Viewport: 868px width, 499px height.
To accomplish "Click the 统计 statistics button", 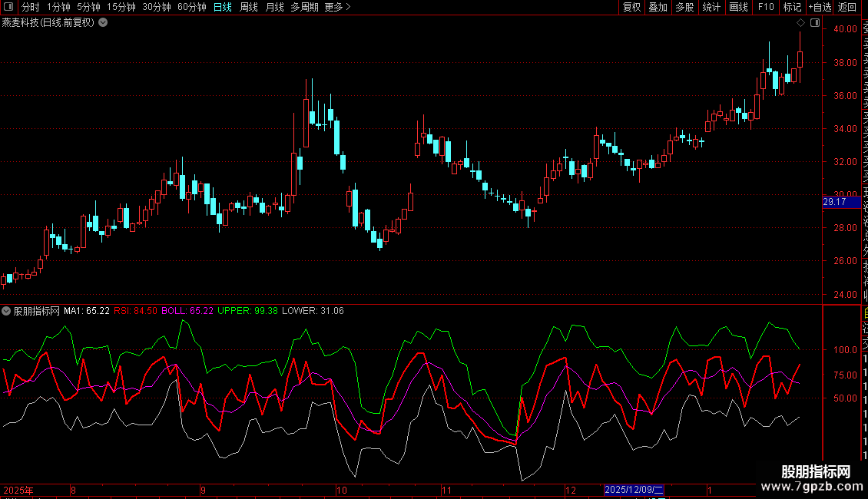I will (711, 7).
